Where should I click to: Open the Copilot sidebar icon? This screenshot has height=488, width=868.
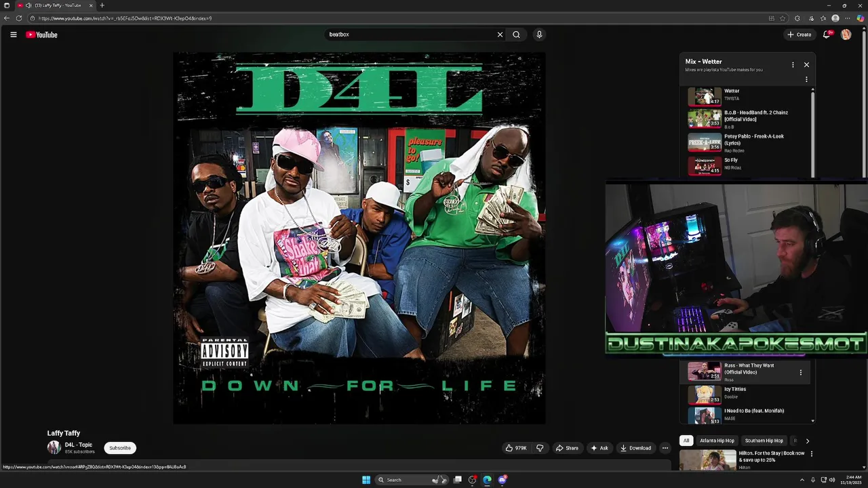click(861, 18)
